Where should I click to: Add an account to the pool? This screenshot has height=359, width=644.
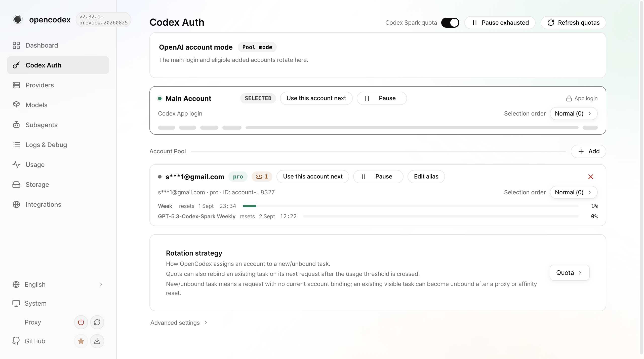click(588, 151)
